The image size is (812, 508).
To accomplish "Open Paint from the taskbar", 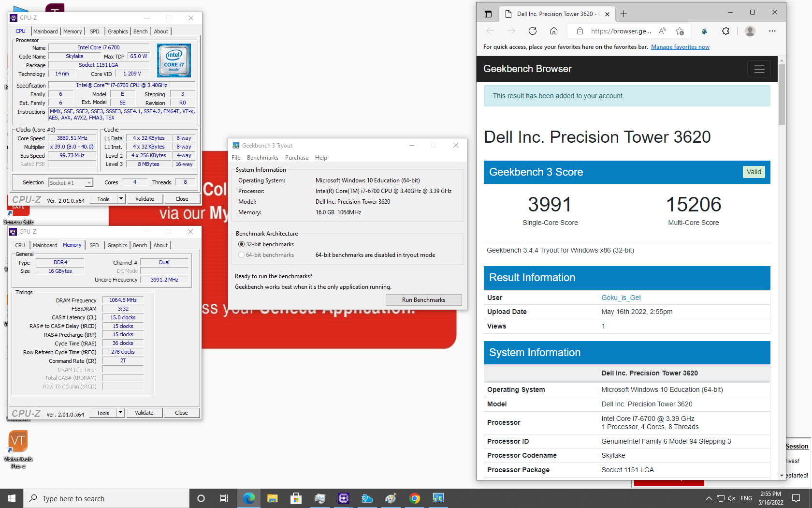I will point(391,498).
